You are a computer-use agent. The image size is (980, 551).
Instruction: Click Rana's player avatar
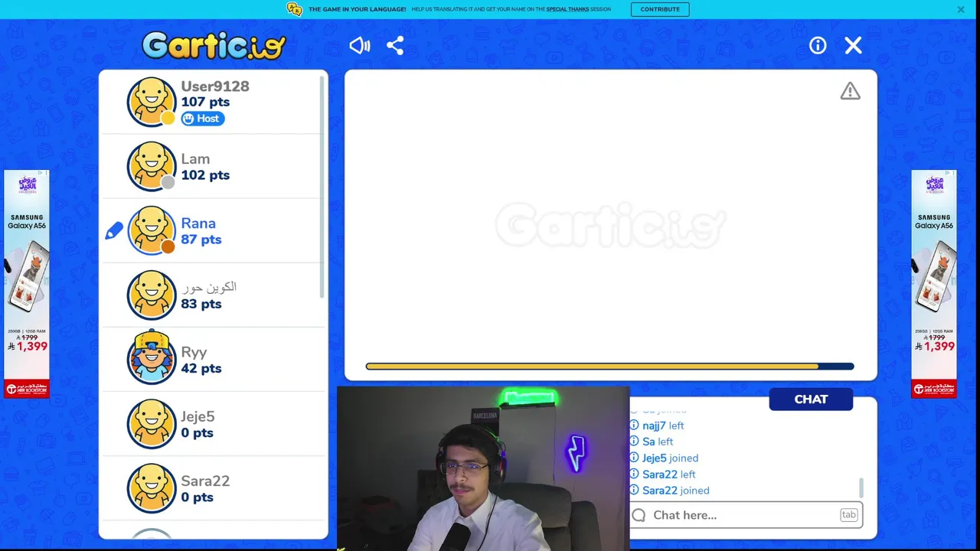tap(152, 230)
